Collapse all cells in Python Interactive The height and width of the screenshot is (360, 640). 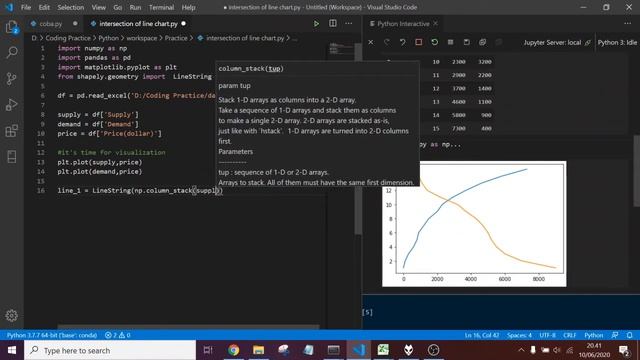coord(498,42)
